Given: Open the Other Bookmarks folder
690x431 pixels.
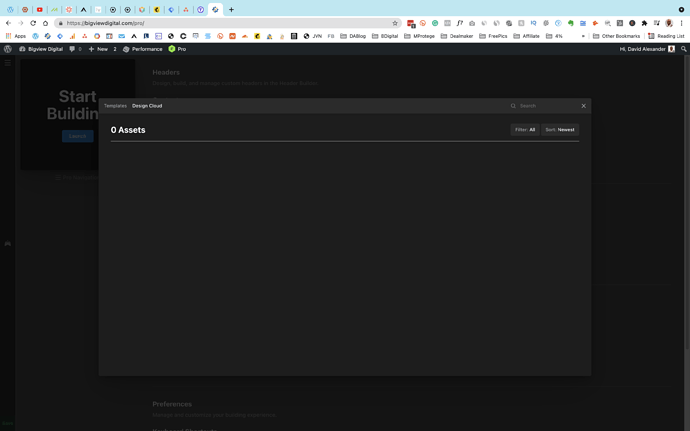Looking at the screenshot, I should click(616, 36).
